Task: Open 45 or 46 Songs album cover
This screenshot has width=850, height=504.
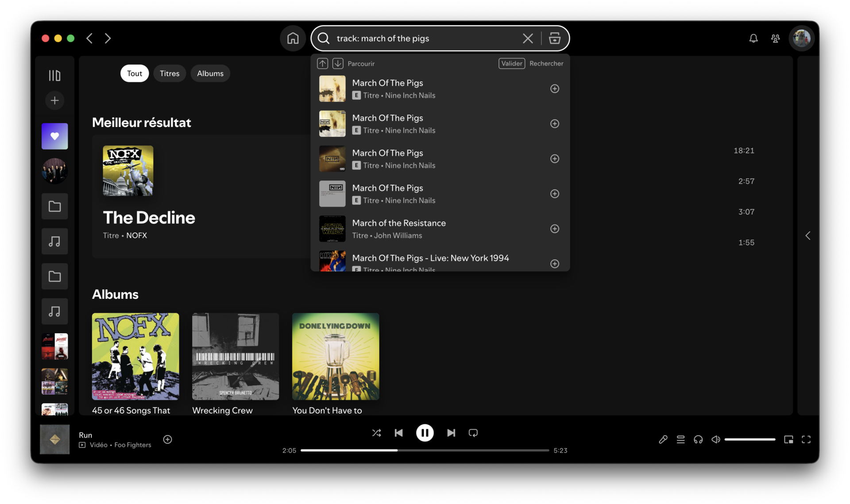Action: pos(135,357)
